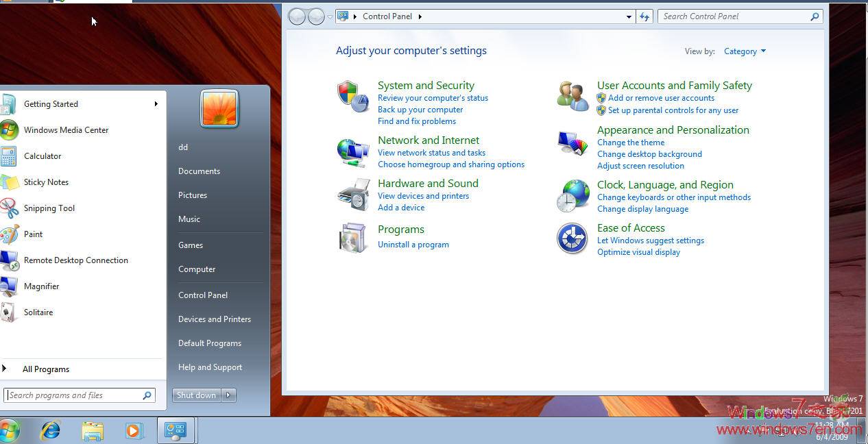Image resolution: width=868 pixels, height=444 pixels.
Task: Click the Search programs and files box
Action: (x=74, y=395)
